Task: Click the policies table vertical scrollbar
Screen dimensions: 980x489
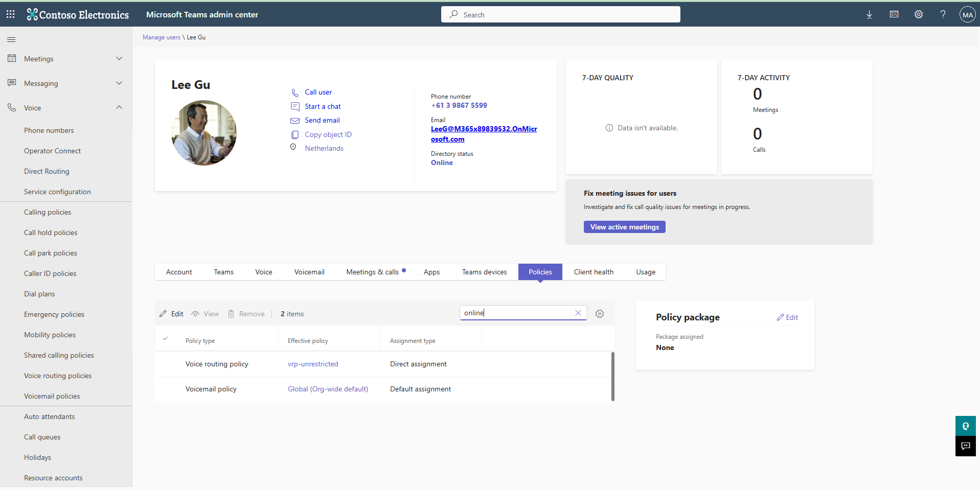Action: pos(612,376)
